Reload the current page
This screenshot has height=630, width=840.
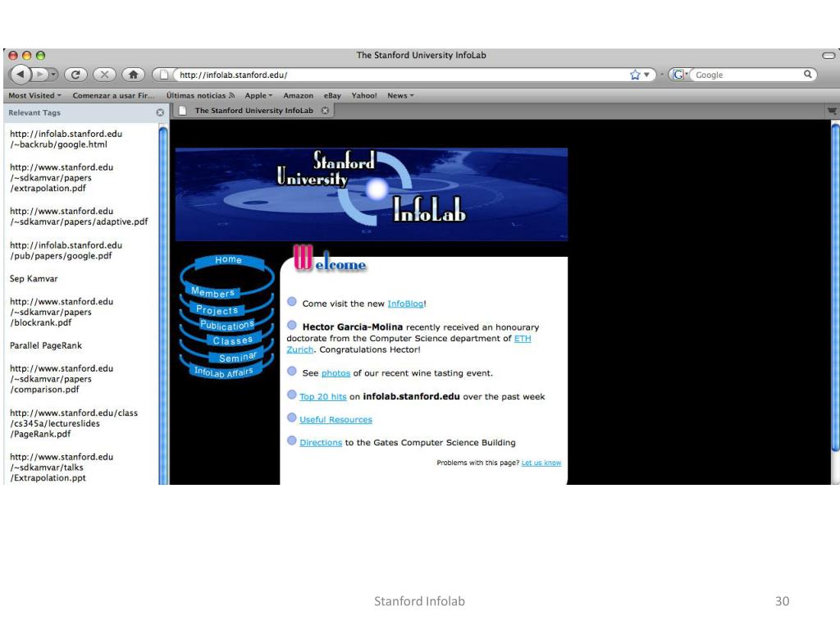click(x=75, y=75)
